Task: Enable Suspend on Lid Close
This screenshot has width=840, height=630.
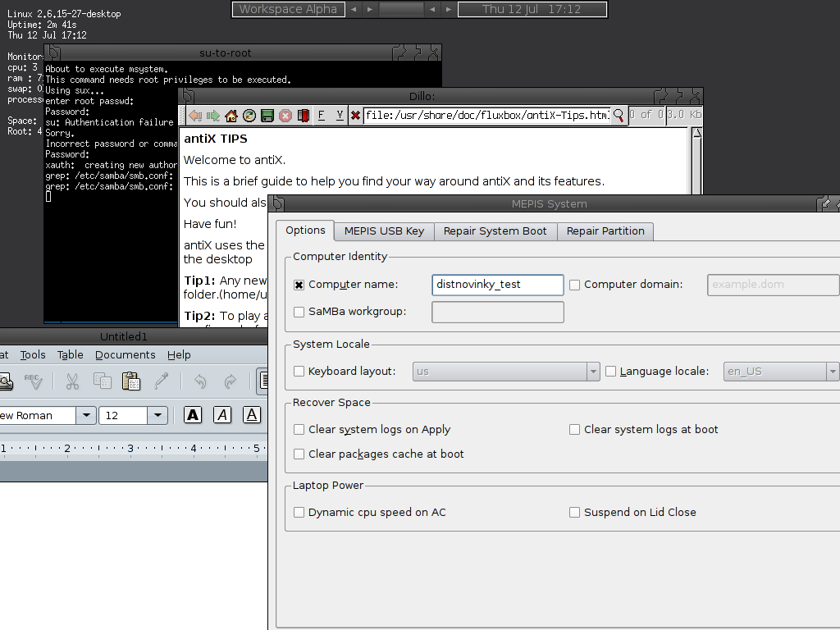Action: point(575,513)
